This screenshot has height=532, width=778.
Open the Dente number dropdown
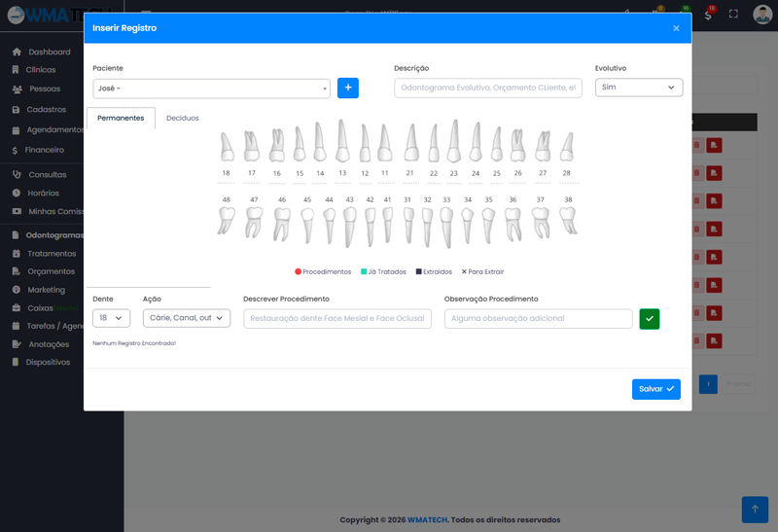[x=111, y=318]
